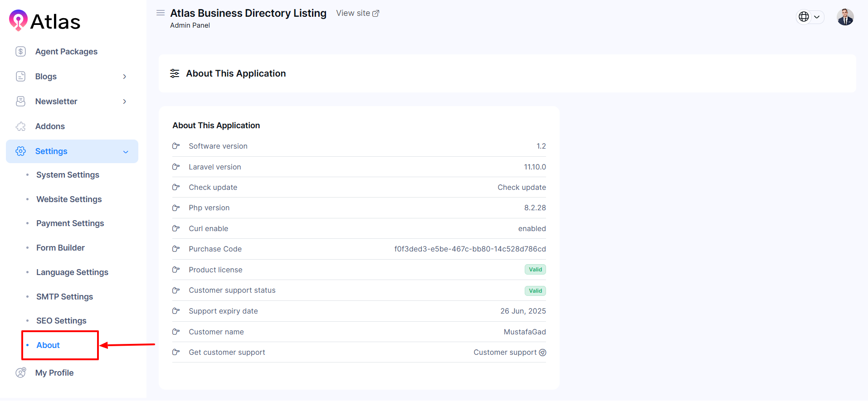
Task: Click the Atlas logo icon
Action: [x=18, y=20]
